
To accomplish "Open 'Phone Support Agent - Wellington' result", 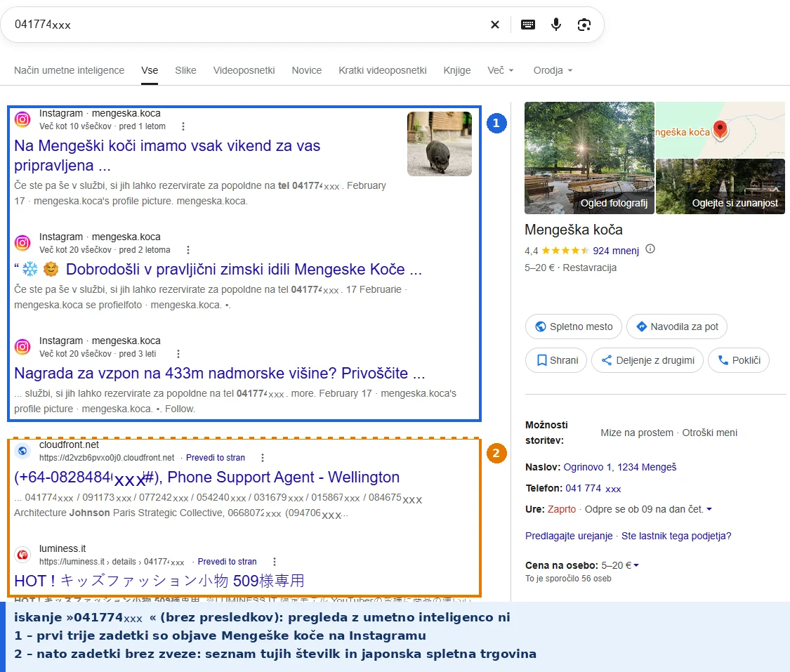I will [x=206, y=477].
